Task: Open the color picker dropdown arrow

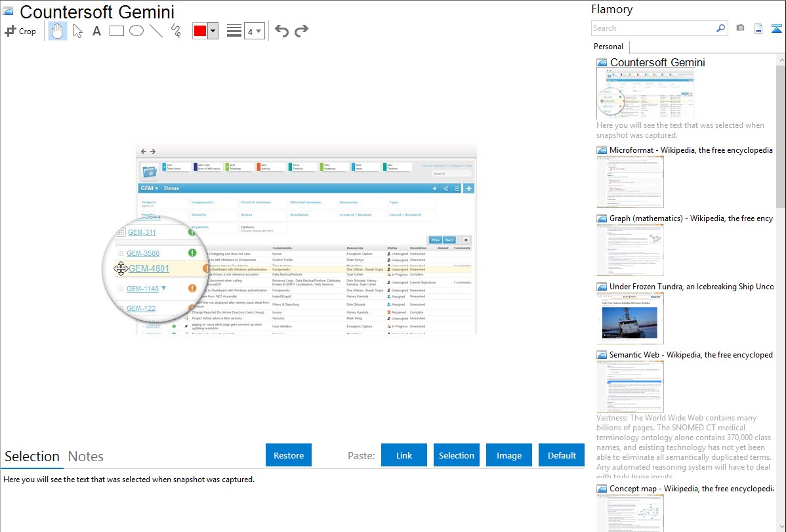Action: point(213,31)
